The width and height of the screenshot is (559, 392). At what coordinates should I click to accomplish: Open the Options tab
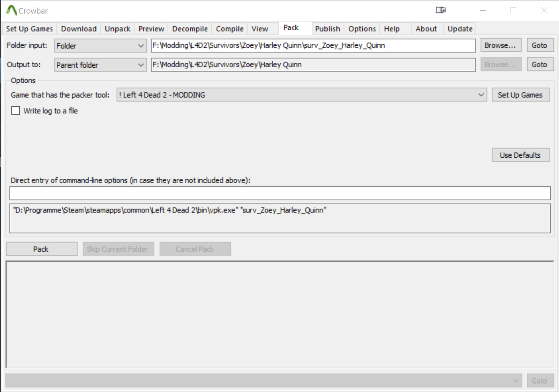click(362, 29)
